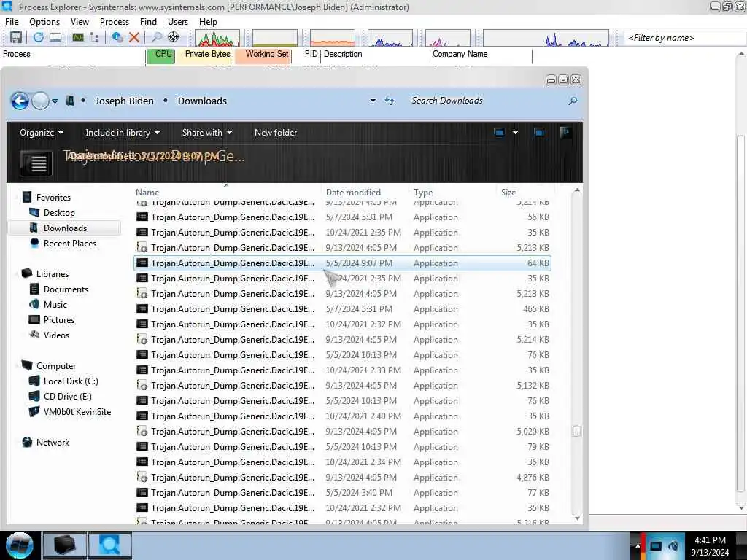Open the Organize dropdown
Viewport: 747px width, 560px height.
click(42, 133)
